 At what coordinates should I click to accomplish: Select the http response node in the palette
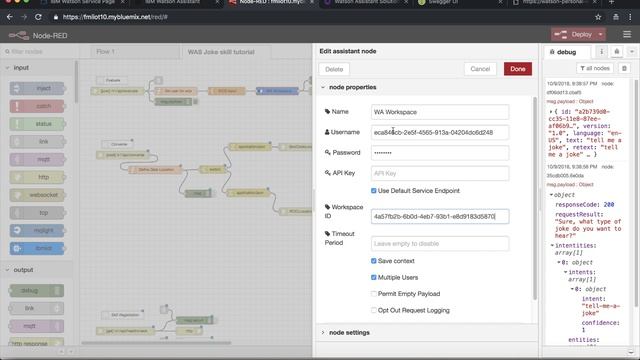coord(36,343)
